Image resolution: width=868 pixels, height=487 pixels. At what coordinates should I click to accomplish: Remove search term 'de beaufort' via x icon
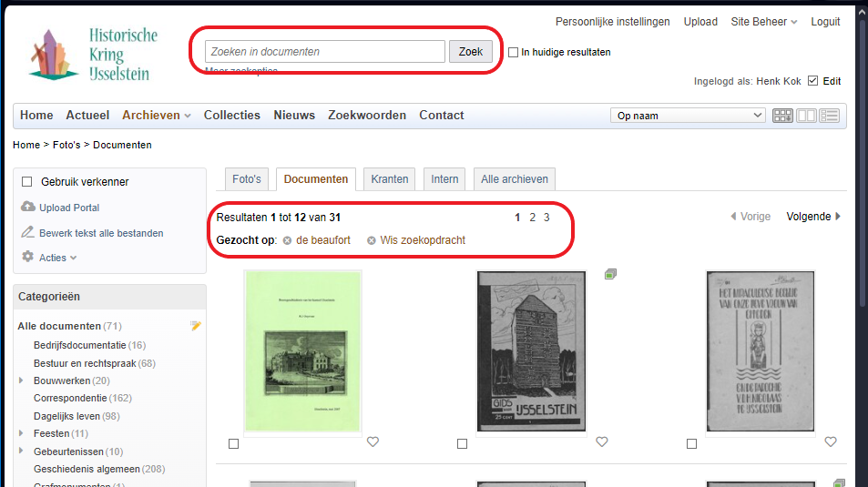[287, 240]
